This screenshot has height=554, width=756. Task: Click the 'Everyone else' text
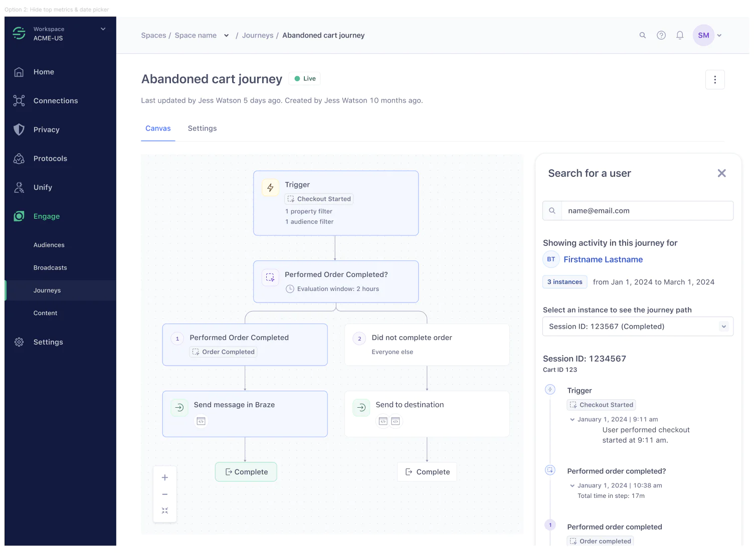coord(393,352)
